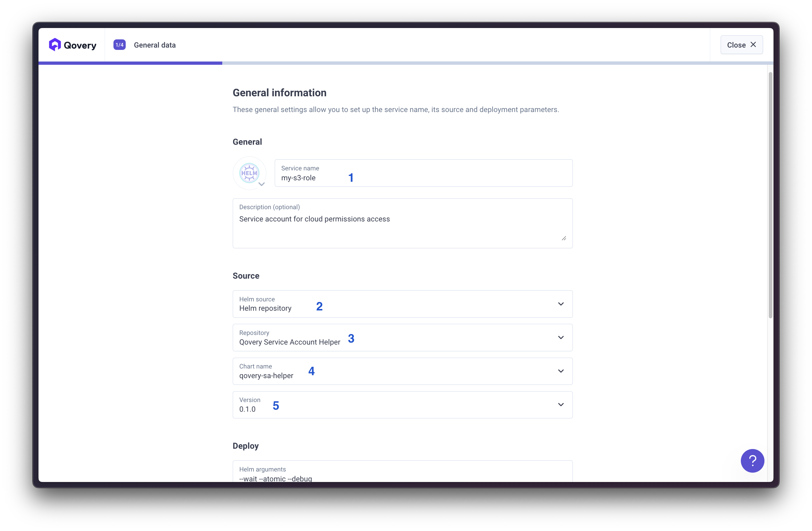
Task: Click the Qovery wordmark in header
Action: 80,45
